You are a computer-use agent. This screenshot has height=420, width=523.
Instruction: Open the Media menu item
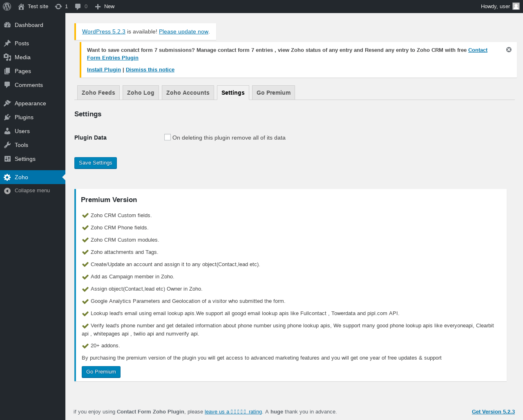pyautogui.click(x=33, y=57)
